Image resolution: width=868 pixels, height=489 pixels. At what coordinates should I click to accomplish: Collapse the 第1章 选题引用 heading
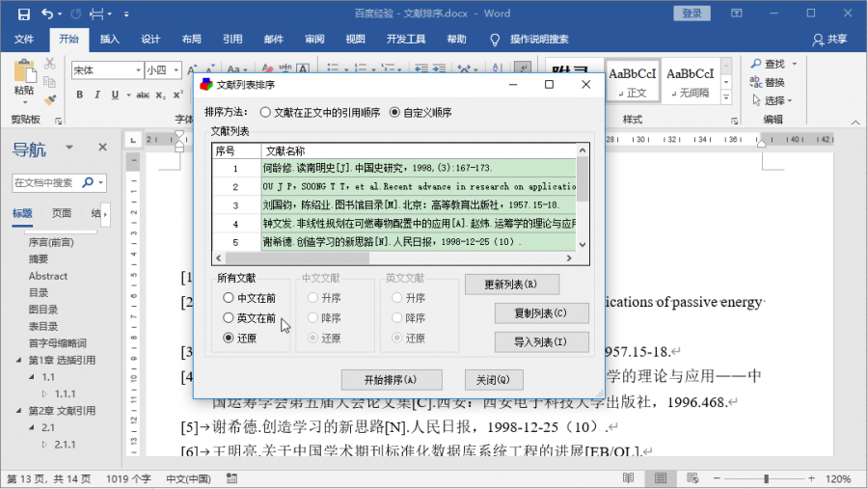(x=18, y=360)
